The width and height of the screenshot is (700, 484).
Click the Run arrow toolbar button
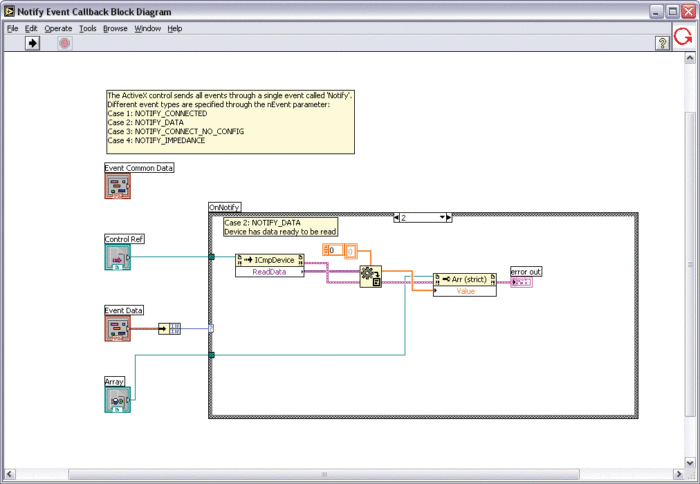pyautogui.click(x=32, y=43)
